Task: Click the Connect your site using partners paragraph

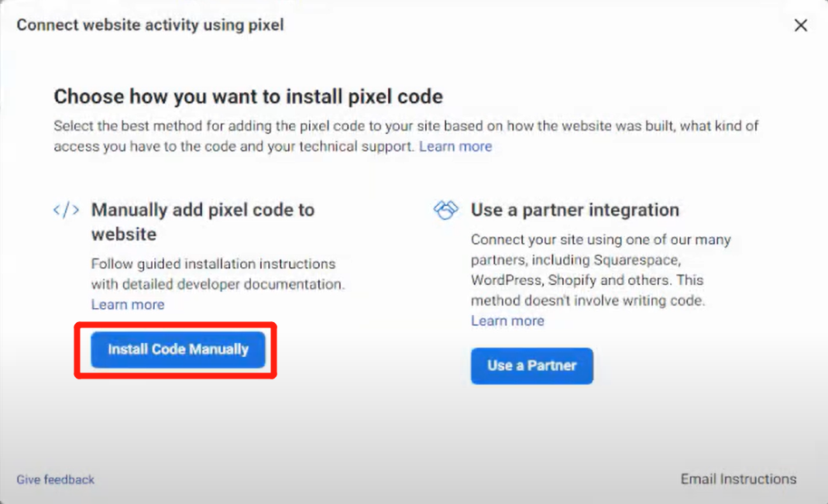Action: [x=601, y=269]
